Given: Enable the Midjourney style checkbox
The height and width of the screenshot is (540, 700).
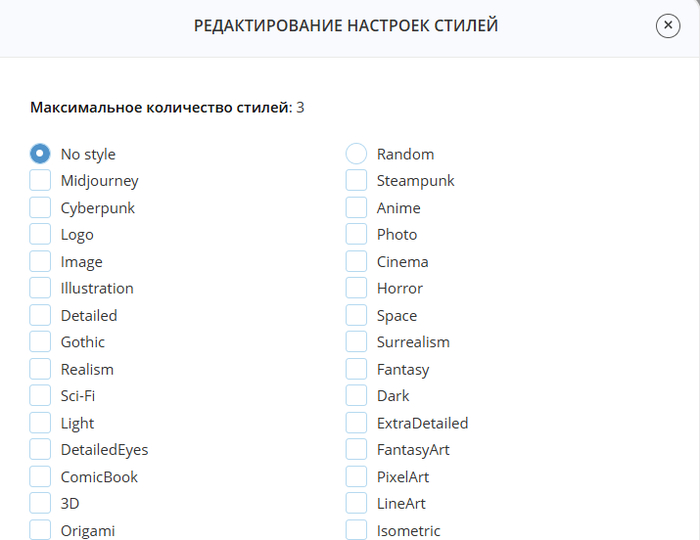Looking at the screenshot, I should coord(40,181).
